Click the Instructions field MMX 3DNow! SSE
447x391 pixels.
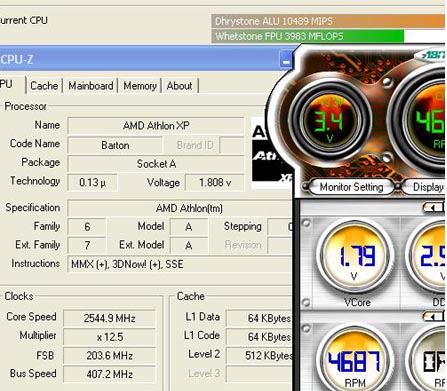pyautogui.click(x=180, y=264)
